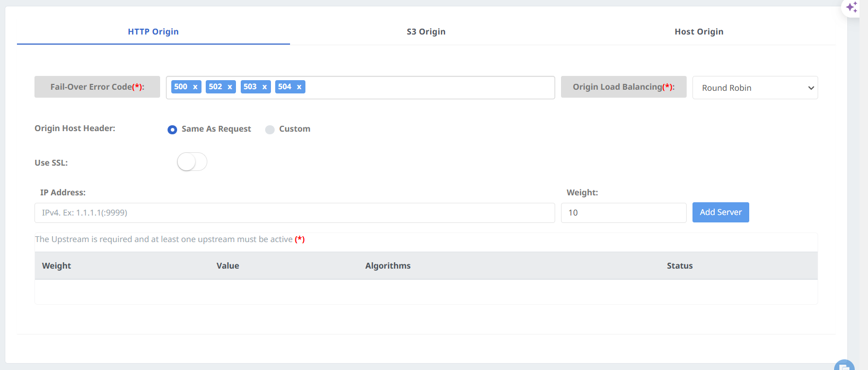Click the Weight input field

pyautogui.click(x=623, y=213)
